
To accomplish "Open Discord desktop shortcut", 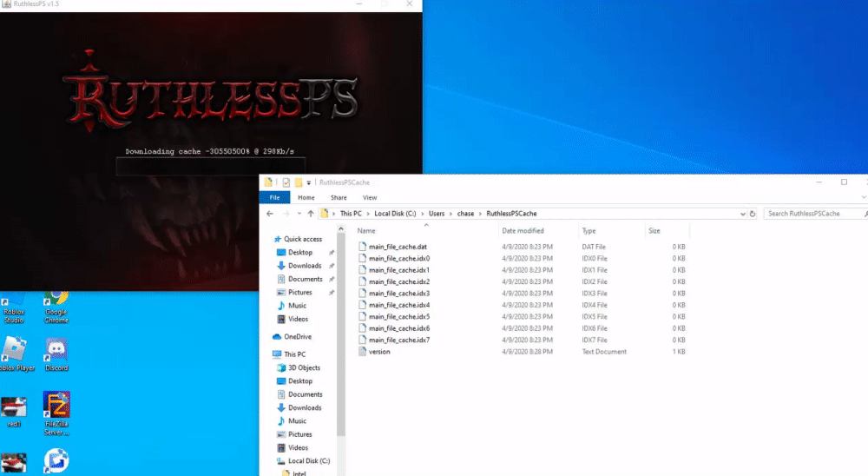I will coord(56,354).
